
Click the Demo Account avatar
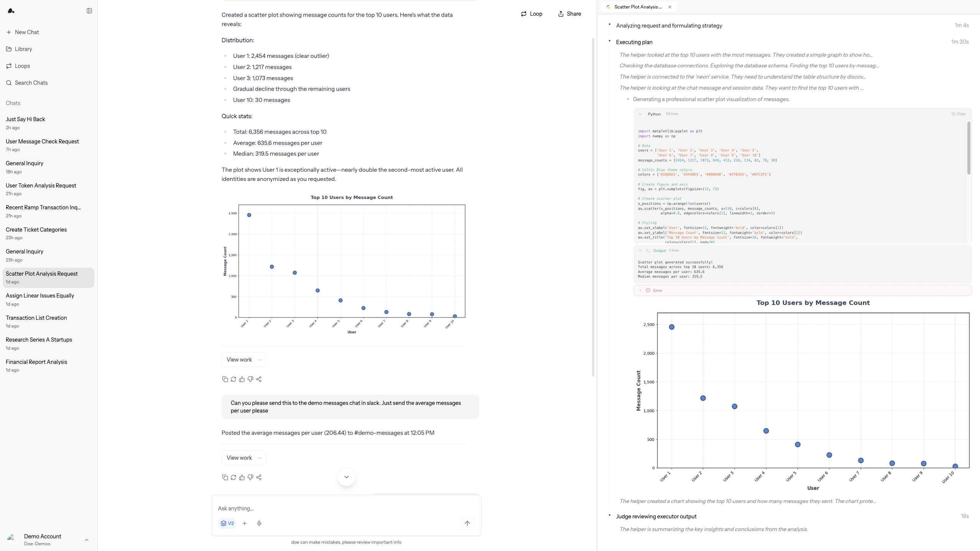pos(12,539)
